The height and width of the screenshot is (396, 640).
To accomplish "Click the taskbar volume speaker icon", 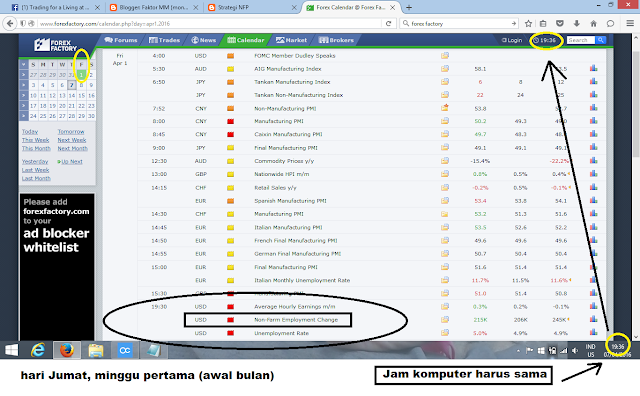I will [575, 350].
